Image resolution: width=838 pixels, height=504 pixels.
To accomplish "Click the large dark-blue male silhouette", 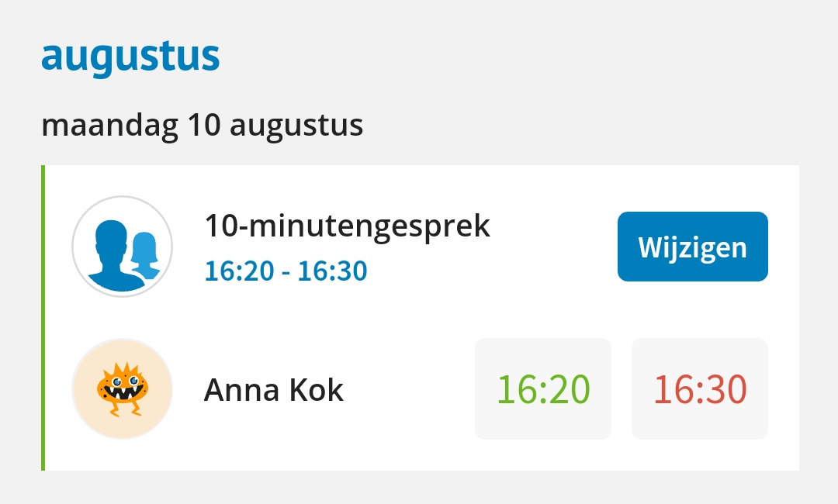I will pyautogui.click(x=114, y=256).
